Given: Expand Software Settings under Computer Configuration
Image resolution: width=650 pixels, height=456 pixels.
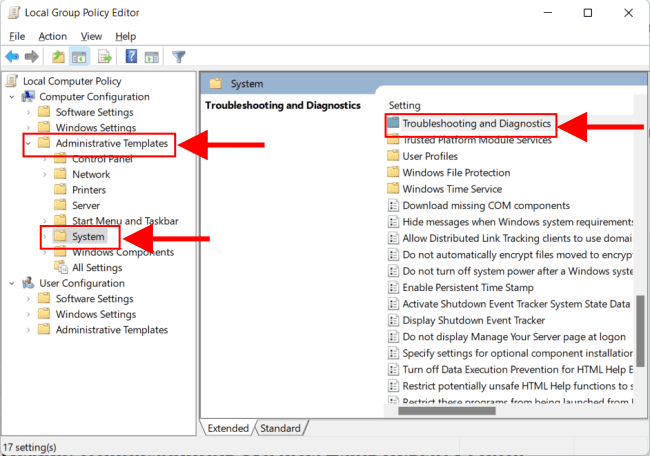Looking at the screenshot, I should coord(28,112).
